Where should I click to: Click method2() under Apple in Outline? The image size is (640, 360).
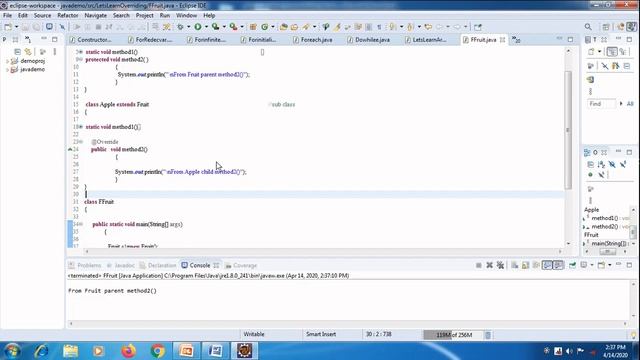(604, 226)
